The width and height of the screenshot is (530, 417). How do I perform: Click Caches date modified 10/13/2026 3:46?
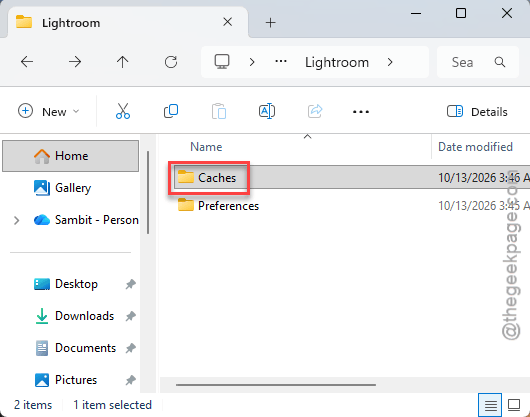click(x=484, y=178)
